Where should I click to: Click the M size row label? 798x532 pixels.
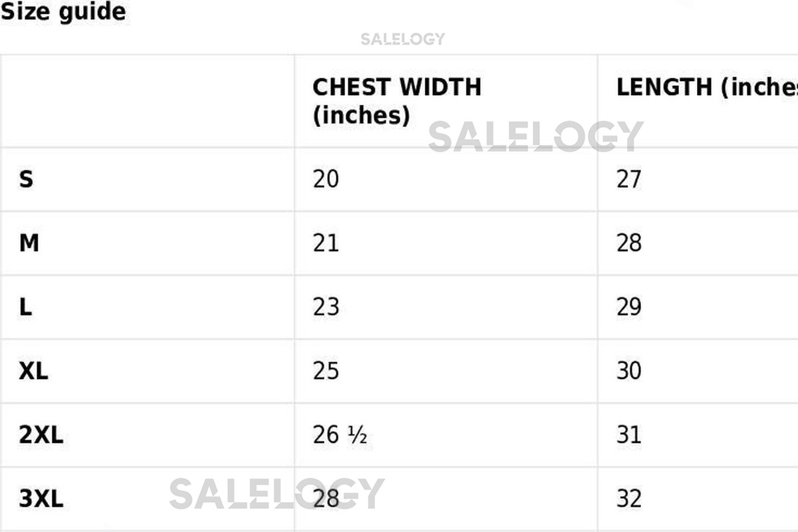point(29,243)
